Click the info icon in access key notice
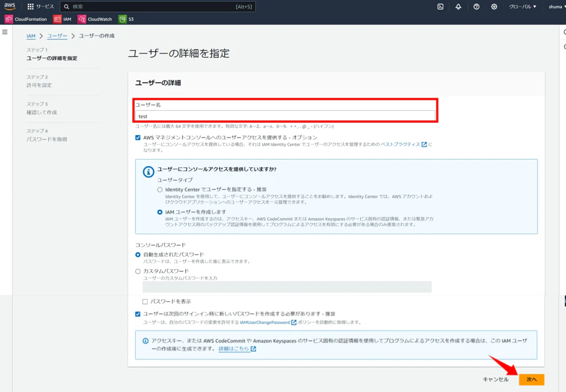 (x=145, y=341)
